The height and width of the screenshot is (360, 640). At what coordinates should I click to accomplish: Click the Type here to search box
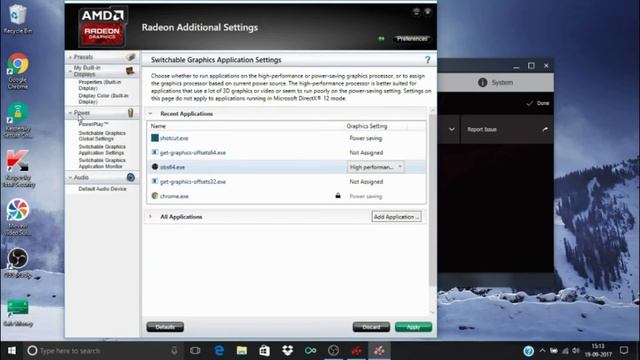[102, 351]
